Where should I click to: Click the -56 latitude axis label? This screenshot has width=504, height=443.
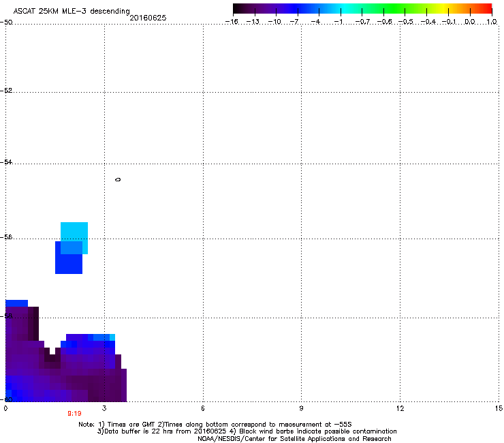(6, 237)
